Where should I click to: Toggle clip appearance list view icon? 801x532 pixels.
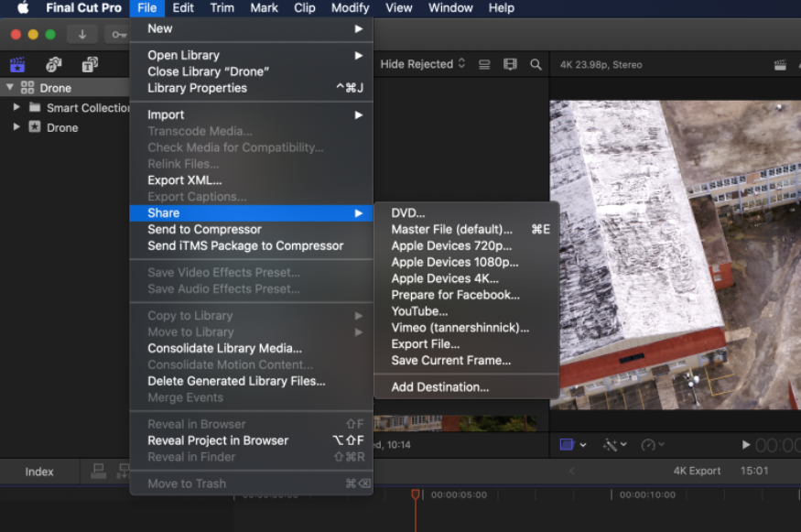coord(484,64)
